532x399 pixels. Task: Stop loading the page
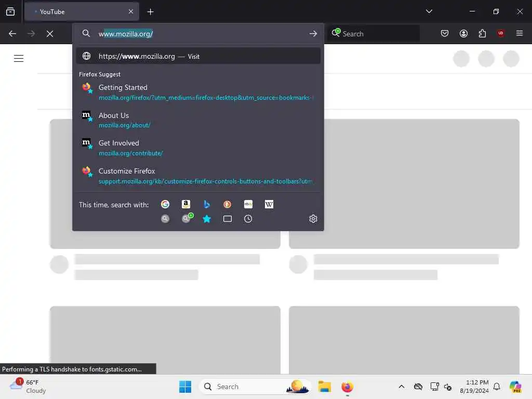[x=50, y=34]
